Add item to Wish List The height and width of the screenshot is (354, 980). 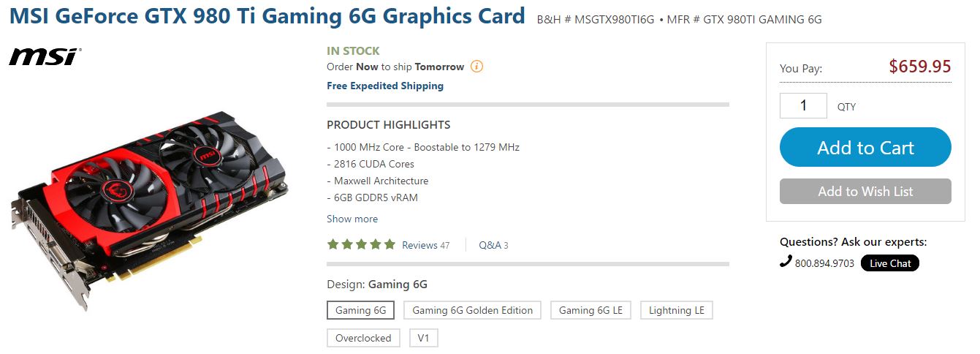pyautogui.click(x=865, y=192)
